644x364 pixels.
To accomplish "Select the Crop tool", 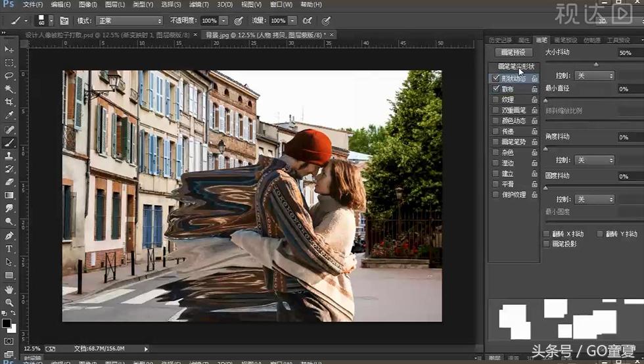I will click(x=9, y=102).
